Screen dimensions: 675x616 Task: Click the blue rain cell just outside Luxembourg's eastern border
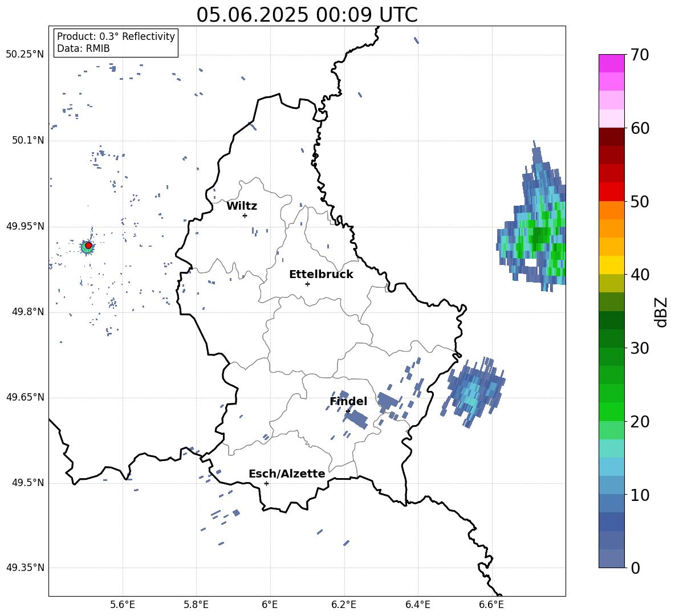(x=474, y=391)
